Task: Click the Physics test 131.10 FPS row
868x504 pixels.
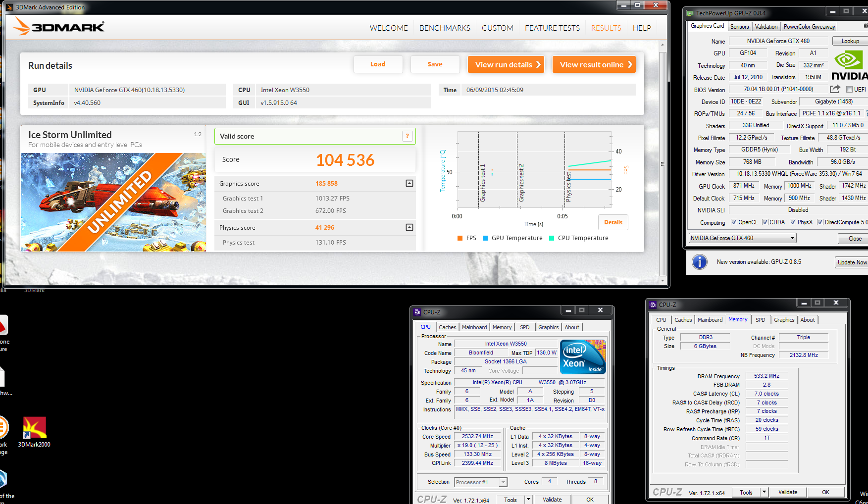Action: (315, 243)
